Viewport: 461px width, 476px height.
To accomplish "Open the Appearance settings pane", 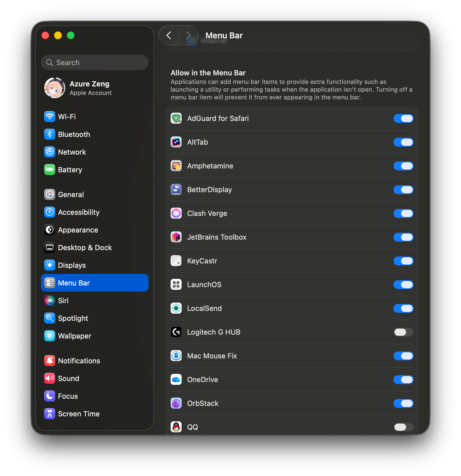I will tap(95, 230).
